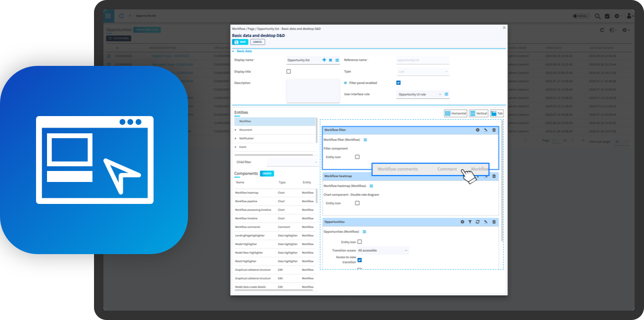The image size is (644, 320).
Task: Open the User interface rule dropdown
Action: tap(419, 94)
